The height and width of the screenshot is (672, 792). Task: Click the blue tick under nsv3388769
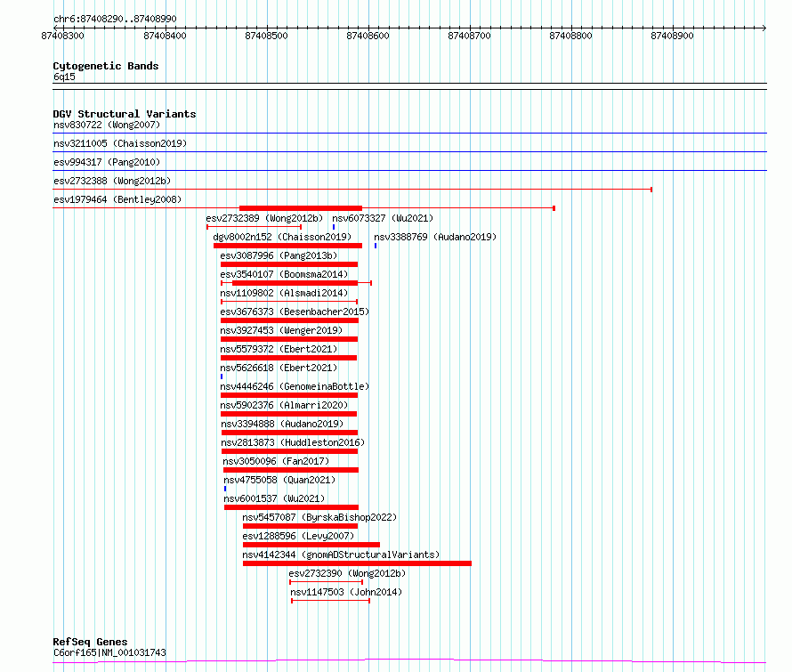pos(376,246)
